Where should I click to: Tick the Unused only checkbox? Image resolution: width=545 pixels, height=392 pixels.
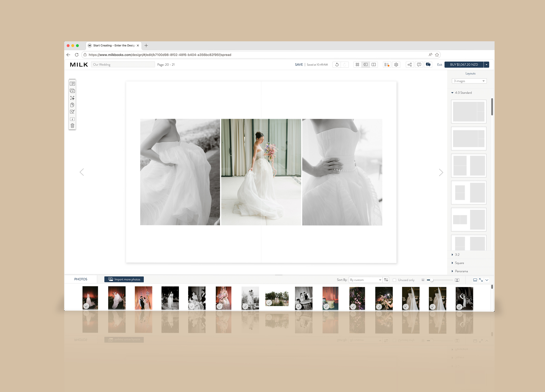(x=394, y=280)
